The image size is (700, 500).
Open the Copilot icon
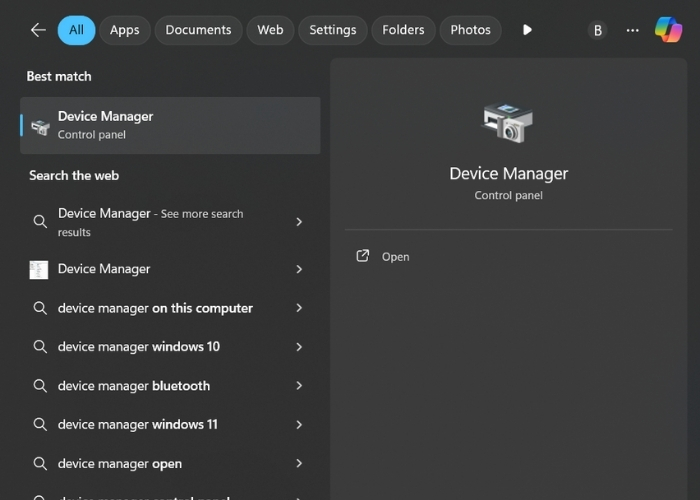tap(668, 30)
